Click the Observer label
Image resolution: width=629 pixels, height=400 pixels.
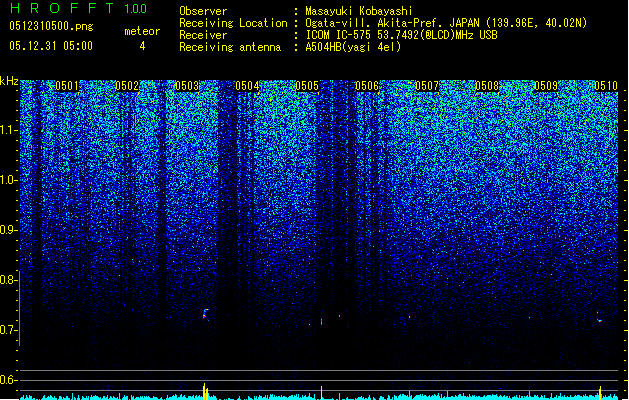[203, 11]
